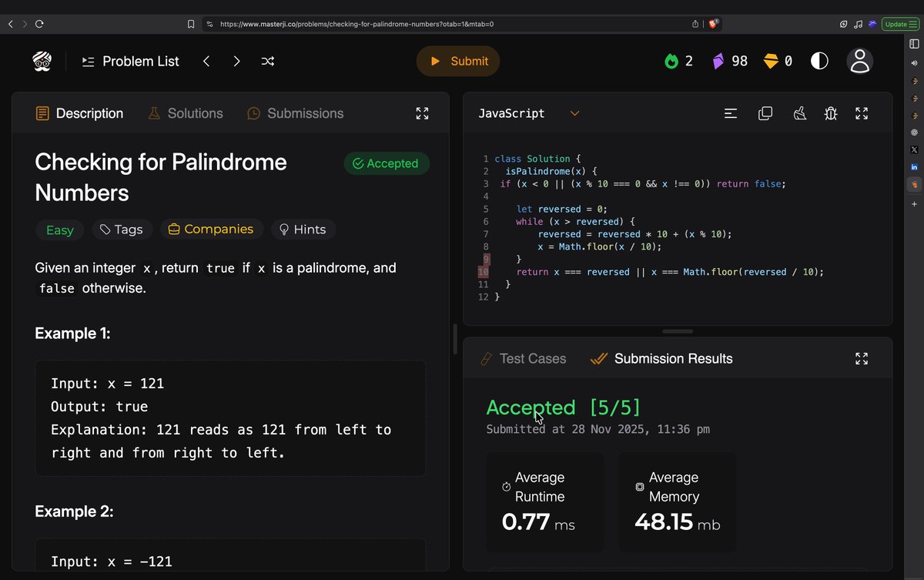
Task: Click the X (Twitter) icon in sidebar
Action: coord(914,149)
